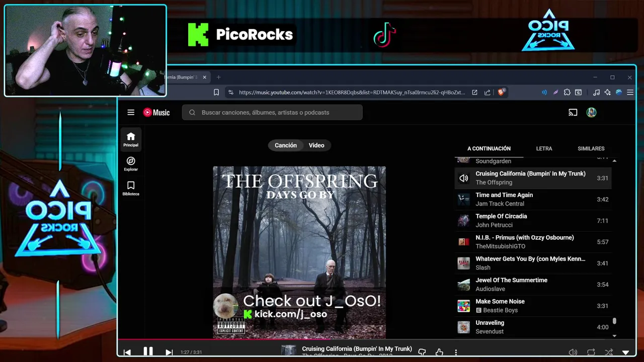644x362 pixels.
Task: Open Biblioteca in the sidebar
Action: click(131, 189)
